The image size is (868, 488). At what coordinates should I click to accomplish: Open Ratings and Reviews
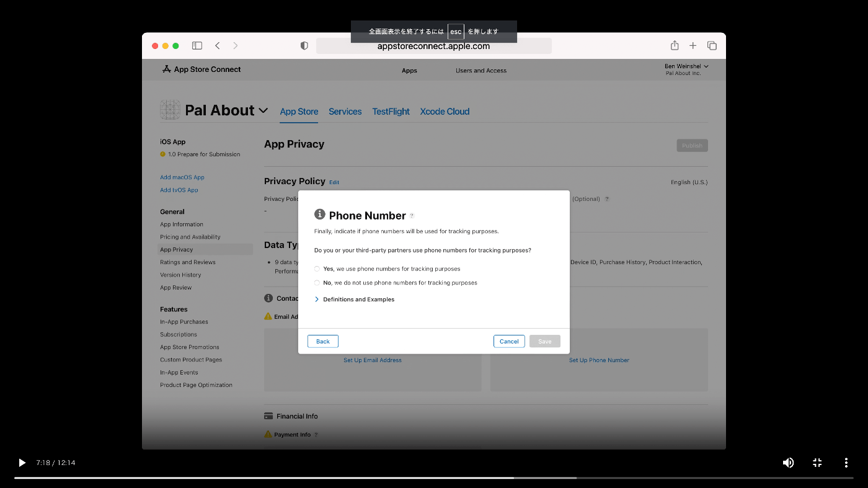tap(188, 262)
